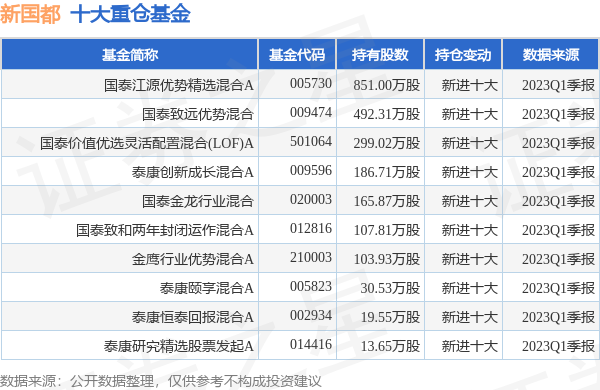
Task: Click 2023Q1季报 in the 009474 row
Action: (x=558, y=114)
